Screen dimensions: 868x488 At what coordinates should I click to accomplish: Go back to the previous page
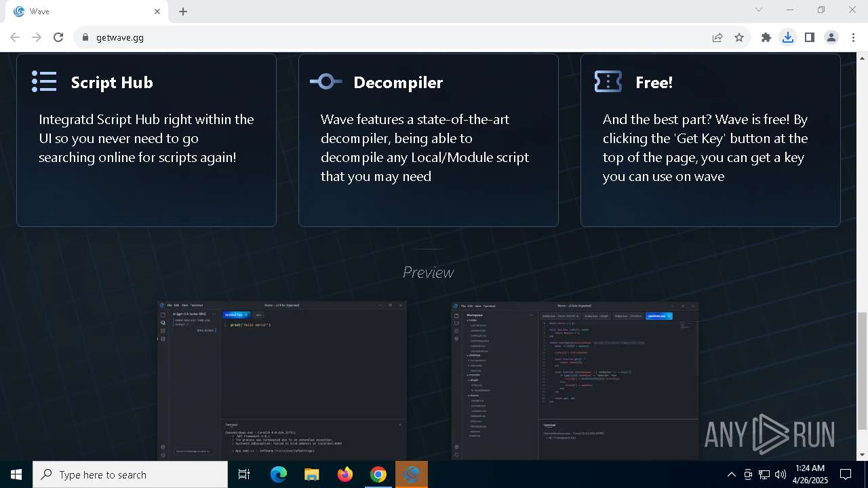point(15,37)
